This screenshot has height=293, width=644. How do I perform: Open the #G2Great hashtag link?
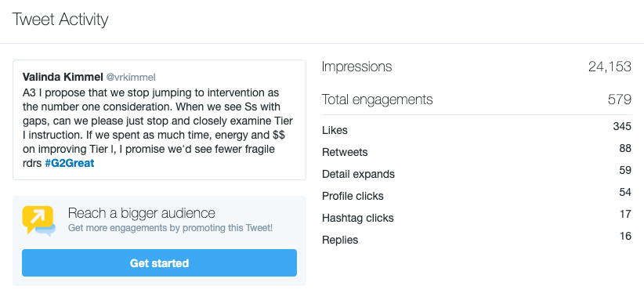[x=70, y=163]
